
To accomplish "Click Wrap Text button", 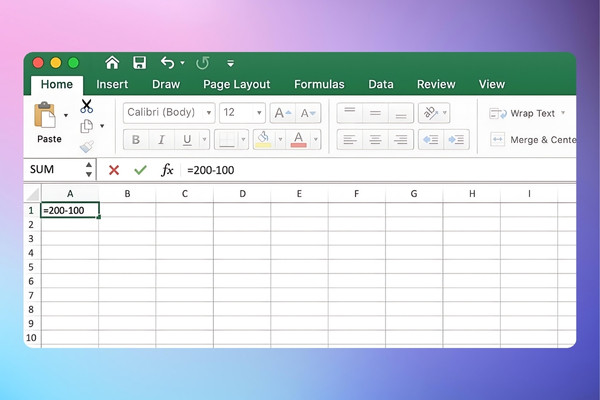I will [522, 113].
